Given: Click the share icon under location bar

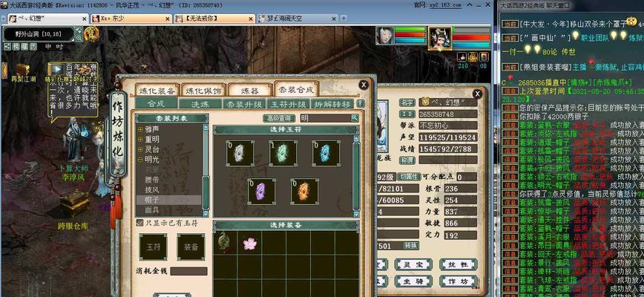Looking at the screenshot, I should (x=7, y=47).
